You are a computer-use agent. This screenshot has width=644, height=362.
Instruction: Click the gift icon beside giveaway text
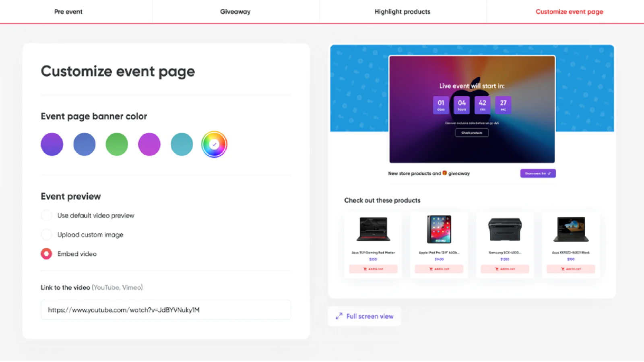[x=445, y=173]
